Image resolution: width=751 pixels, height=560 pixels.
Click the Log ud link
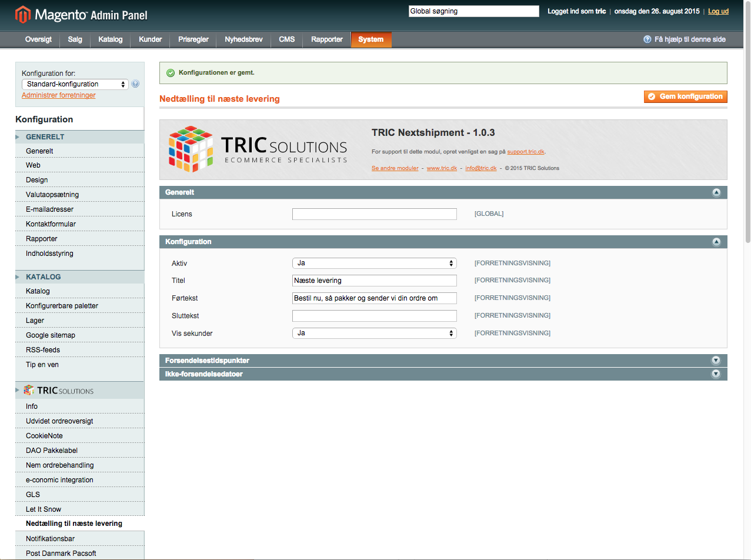[718, 11]
